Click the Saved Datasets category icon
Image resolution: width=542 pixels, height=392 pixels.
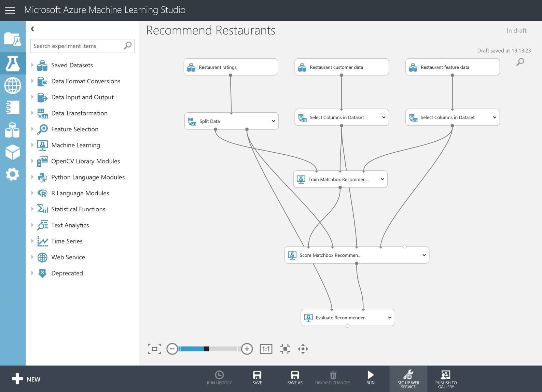pyautogui.click(x=42, y=65)
